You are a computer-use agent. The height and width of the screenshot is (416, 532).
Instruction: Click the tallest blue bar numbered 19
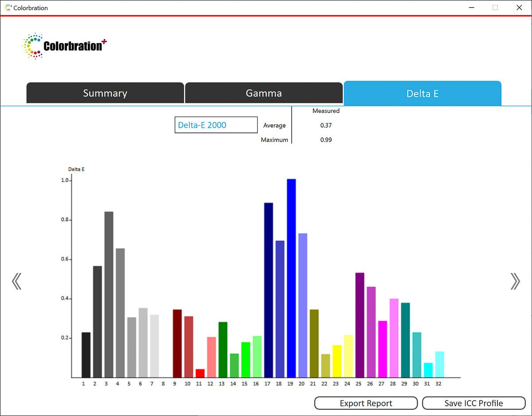pyautogui.click(x=291, y=278)
